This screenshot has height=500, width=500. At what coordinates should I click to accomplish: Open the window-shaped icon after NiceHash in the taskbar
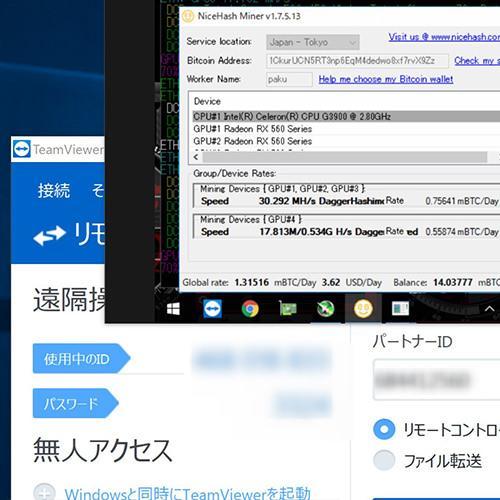(401, 309)
